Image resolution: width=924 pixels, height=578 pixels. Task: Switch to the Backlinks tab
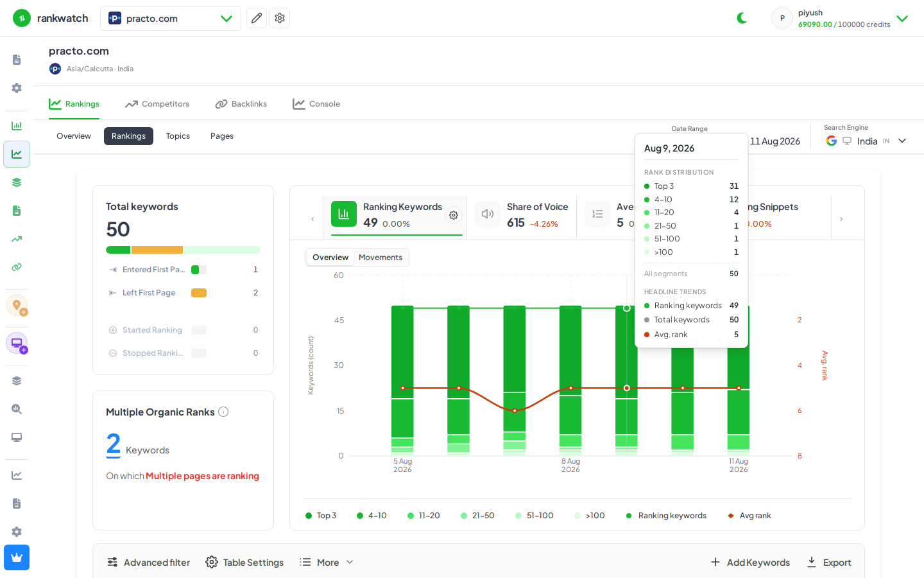pyautogui.click(x=241, y=104)
